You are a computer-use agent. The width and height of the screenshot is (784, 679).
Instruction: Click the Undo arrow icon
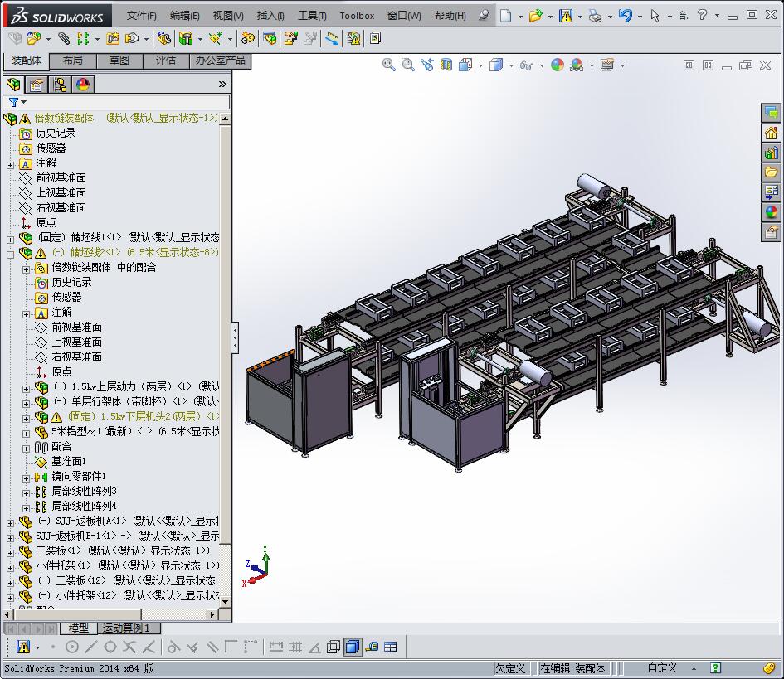click(x=625, y=16)
